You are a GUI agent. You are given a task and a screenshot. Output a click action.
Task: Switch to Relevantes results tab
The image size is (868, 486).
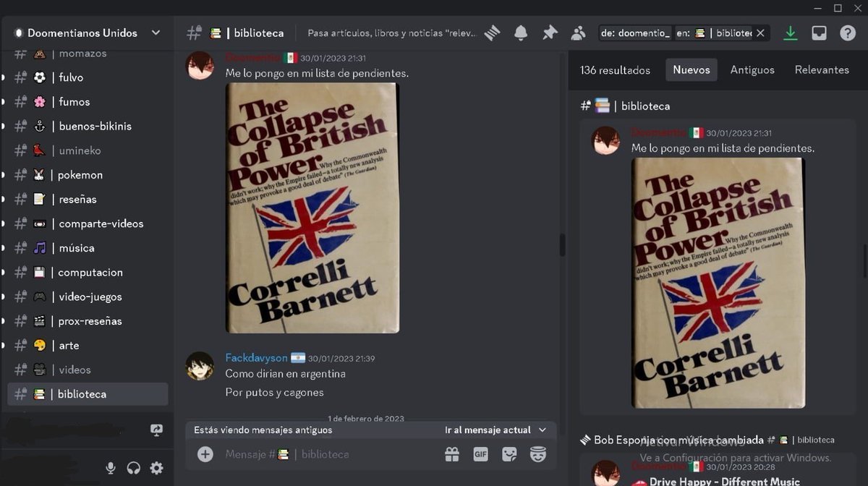[x=822, y=70]
